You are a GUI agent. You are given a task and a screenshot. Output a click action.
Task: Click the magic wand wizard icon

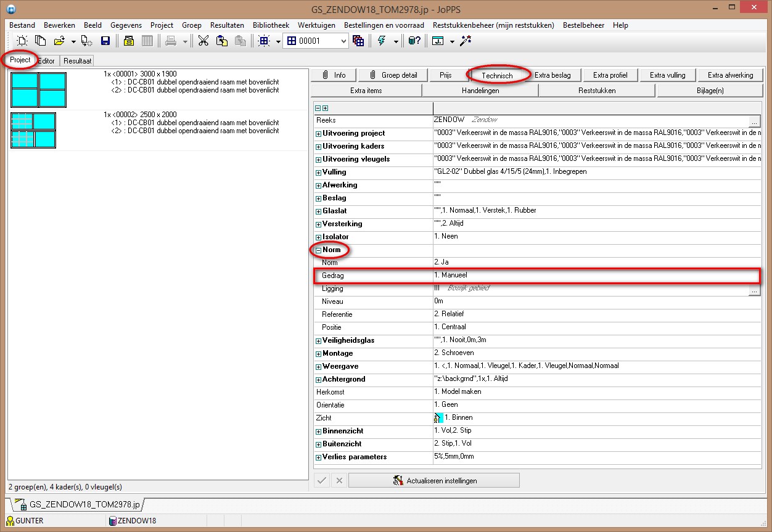pyautogui.click(x=466, y=41)
